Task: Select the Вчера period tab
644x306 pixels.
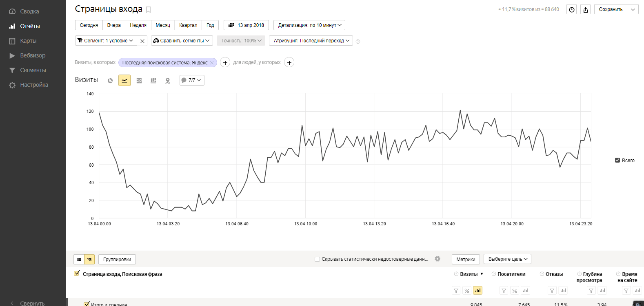Action: click(114, 25)
